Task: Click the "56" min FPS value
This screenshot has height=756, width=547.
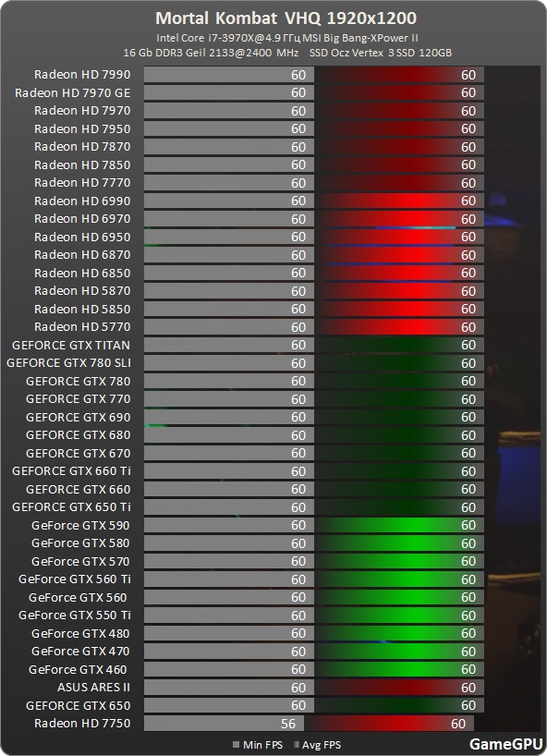Action: tap(288, 724)
